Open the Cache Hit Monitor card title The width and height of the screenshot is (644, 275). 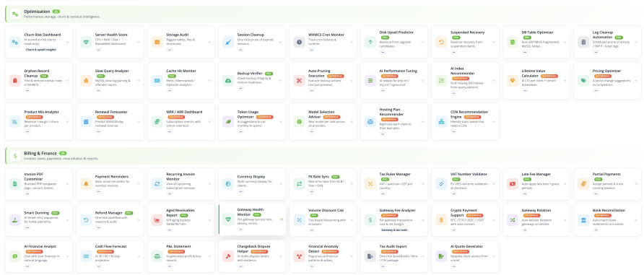click(x=181, y=71)
